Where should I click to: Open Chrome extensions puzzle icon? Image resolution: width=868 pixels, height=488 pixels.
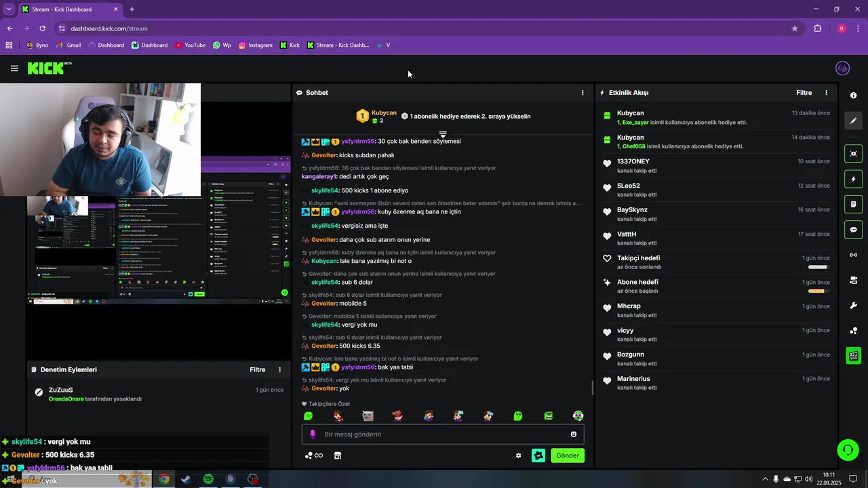(817, 28)
